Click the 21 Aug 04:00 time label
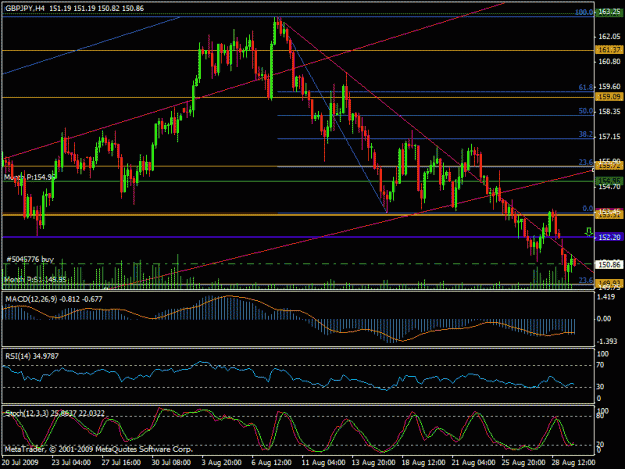Image resolution: width=625 pixels, height=469 pixels. pos(474,462)
